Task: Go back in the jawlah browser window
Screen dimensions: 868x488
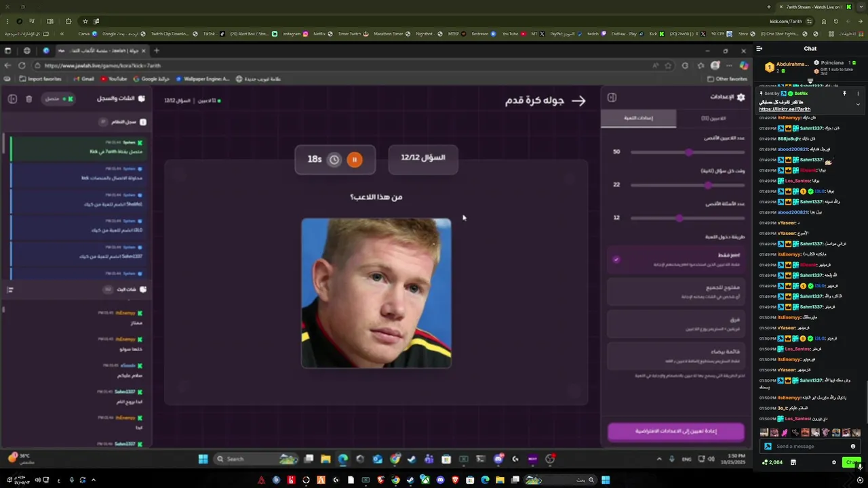Action: point(7,66)
